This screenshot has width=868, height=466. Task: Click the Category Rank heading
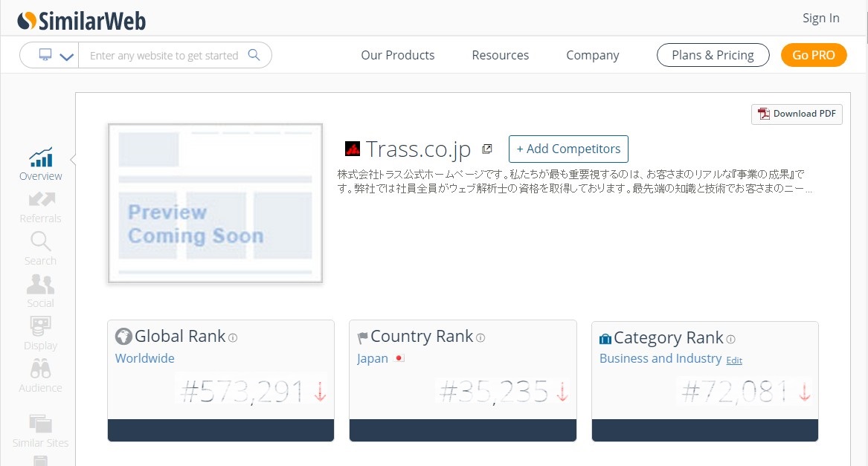(669, 337)
